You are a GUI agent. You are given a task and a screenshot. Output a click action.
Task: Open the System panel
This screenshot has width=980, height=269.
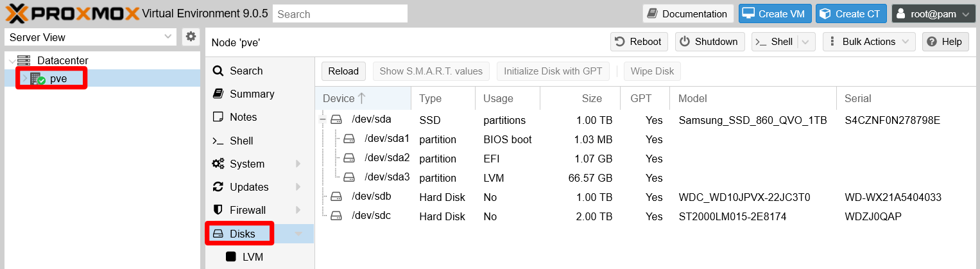tap(259, 164)
